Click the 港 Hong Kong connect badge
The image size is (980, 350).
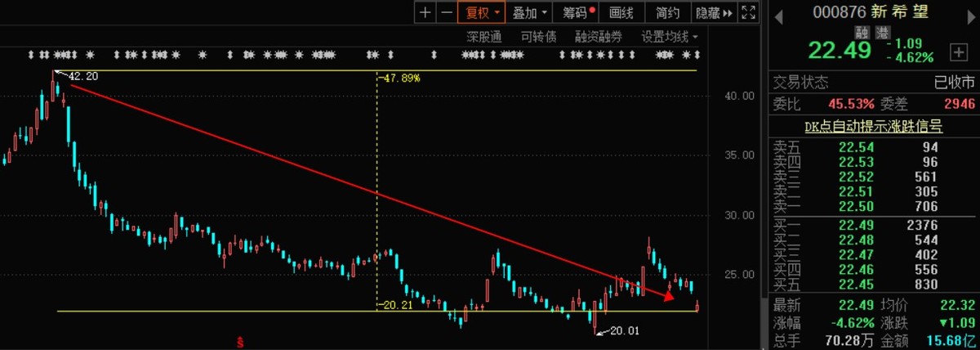[881, 33]
